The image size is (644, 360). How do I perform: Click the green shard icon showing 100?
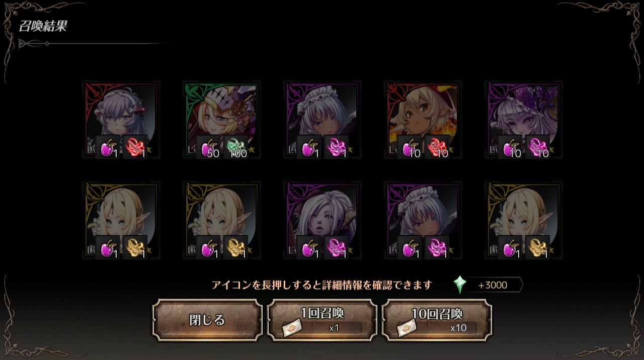pyautogui.click(x=236, y=147)
